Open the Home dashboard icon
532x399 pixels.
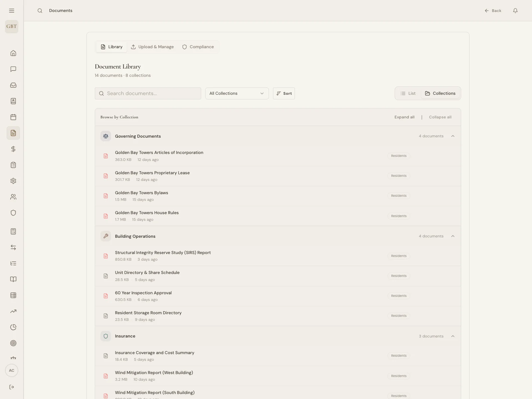tap(13, 53)
